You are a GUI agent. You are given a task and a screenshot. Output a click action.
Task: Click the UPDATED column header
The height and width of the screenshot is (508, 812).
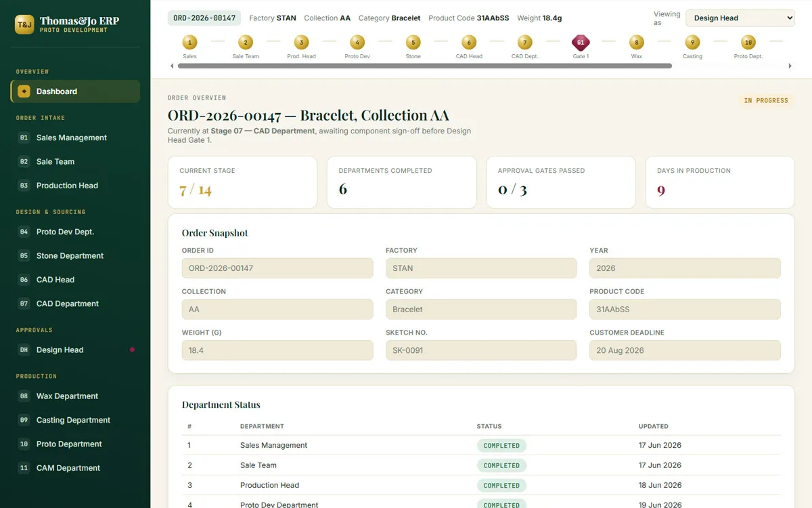[x=654, y=426]
